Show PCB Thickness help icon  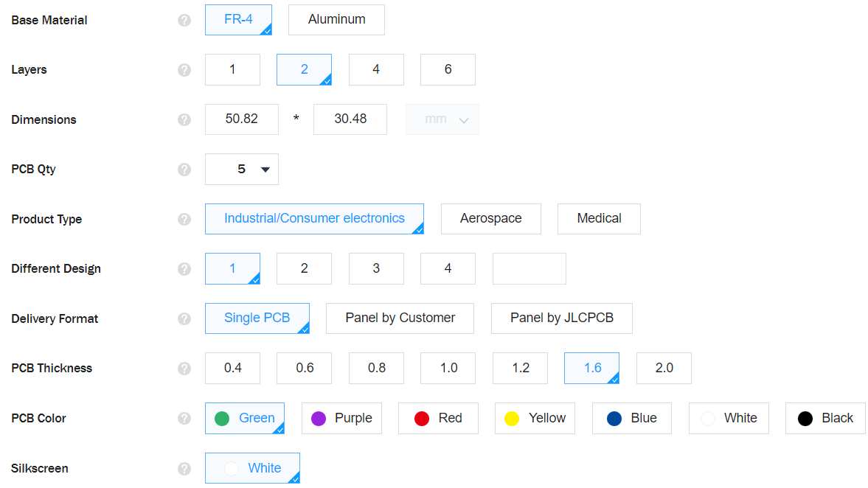[184, 369]
